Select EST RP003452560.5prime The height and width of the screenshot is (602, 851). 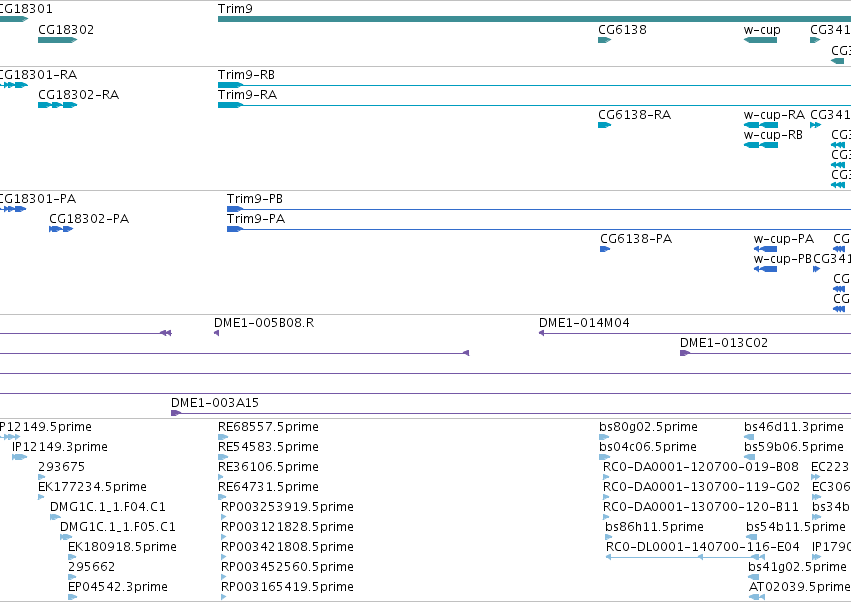287,567
